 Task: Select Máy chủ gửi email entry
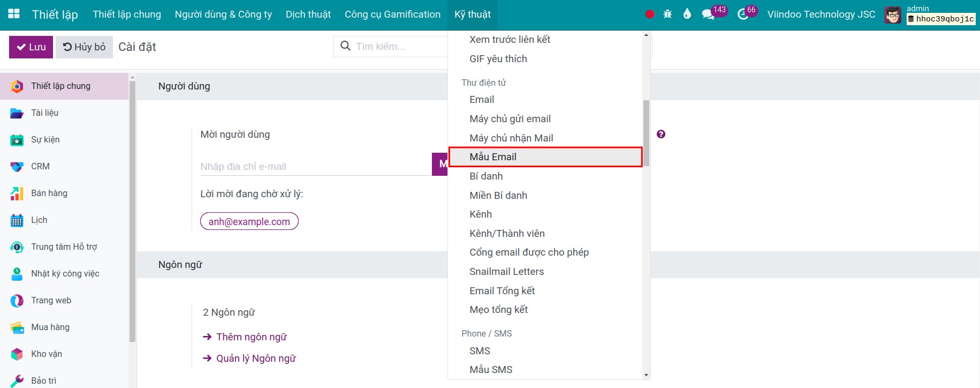(545, 119)
